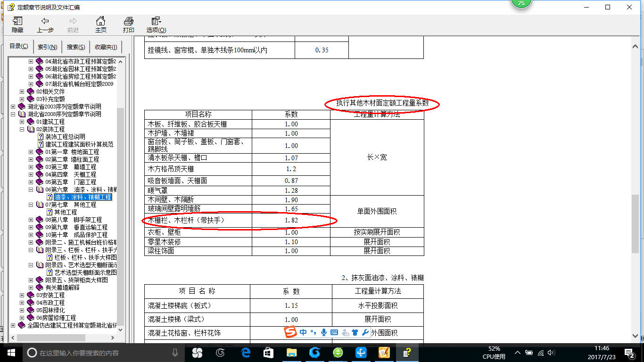Select the 10第十章 成品保护工程 book
The height and width of the screenshot is (362, 644).
(x=76, y=235)
